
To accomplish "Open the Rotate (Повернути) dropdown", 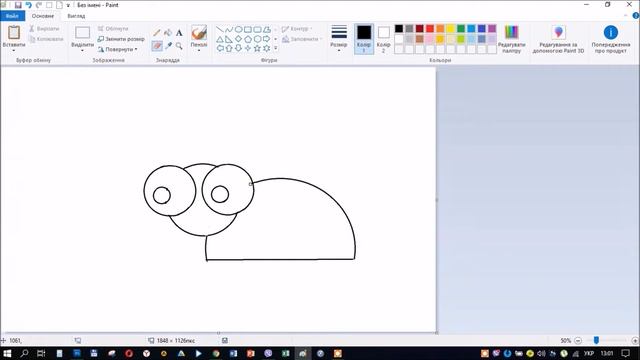I will pos(118,49).
